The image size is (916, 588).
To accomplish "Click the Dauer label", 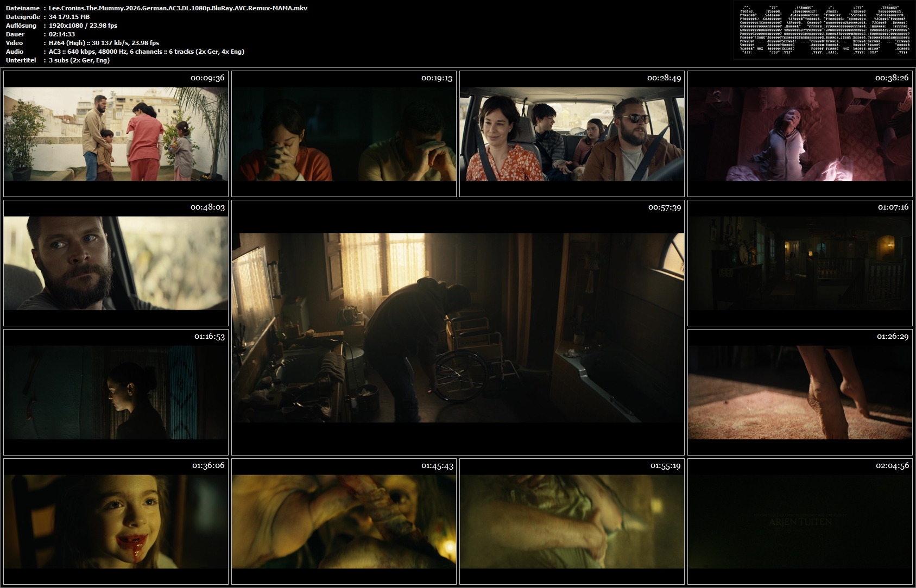I will pyautogui.click(x=15, y=34).
